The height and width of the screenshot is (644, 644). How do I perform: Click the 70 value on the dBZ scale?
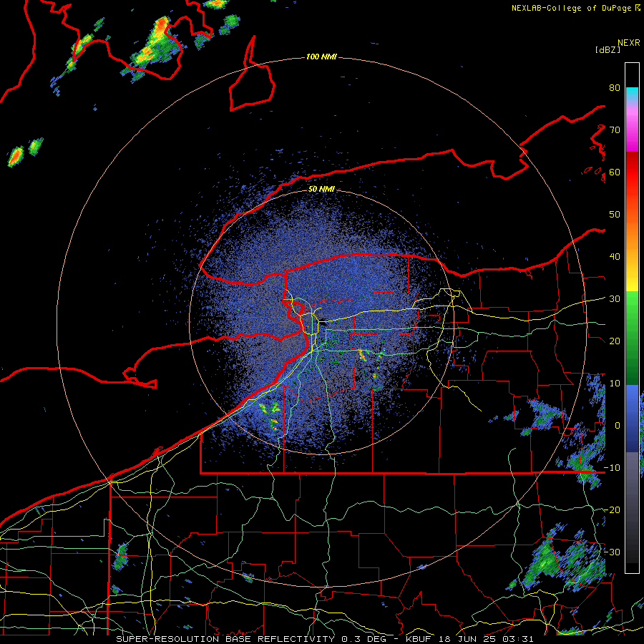tap(615, 130)
